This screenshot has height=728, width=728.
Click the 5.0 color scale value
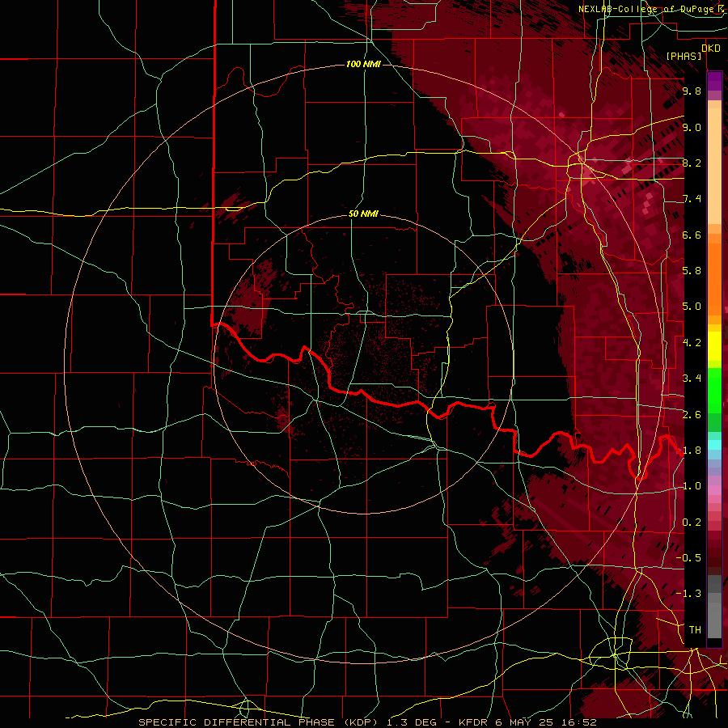[x=692, y=307]
